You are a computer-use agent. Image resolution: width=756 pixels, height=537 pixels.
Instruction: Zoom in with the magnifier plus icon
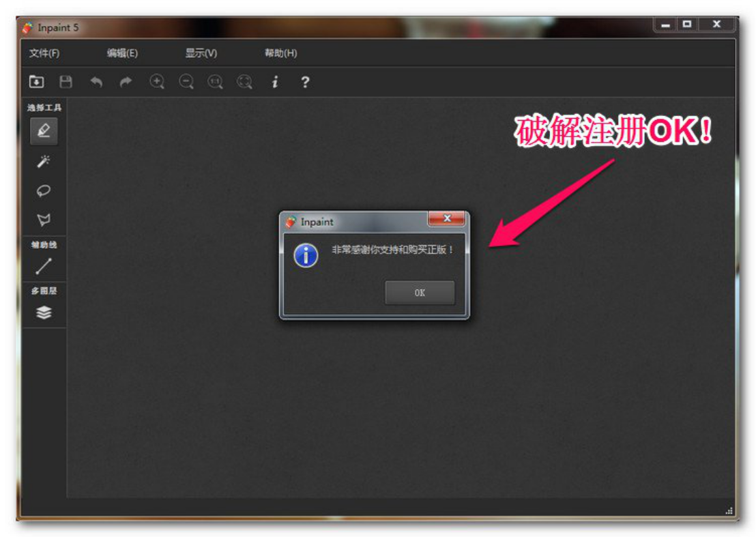click(157, 82)
